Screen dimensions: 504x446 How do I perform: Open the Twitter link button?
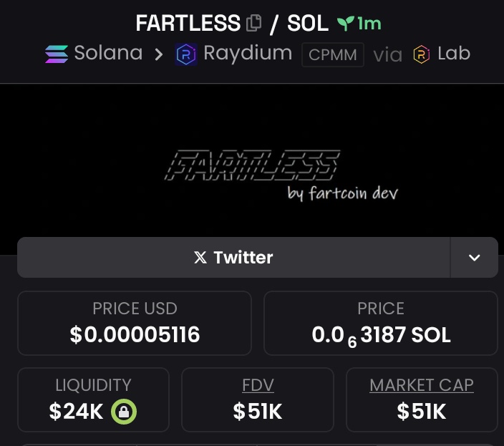[233, 258]
